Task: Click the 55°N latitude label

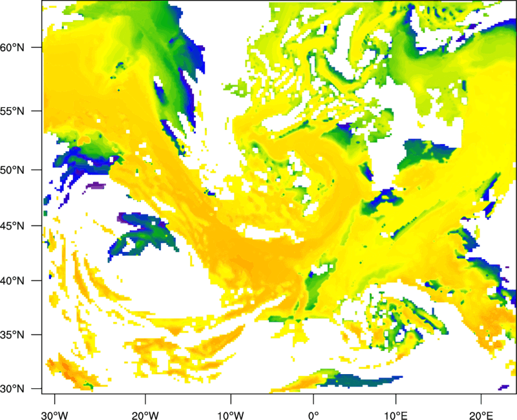Action: [12, 111]
